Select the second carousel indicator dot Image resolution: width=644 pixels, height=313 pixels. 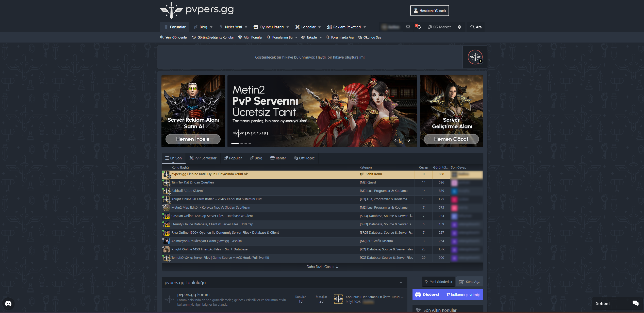[x=242, y=143]
